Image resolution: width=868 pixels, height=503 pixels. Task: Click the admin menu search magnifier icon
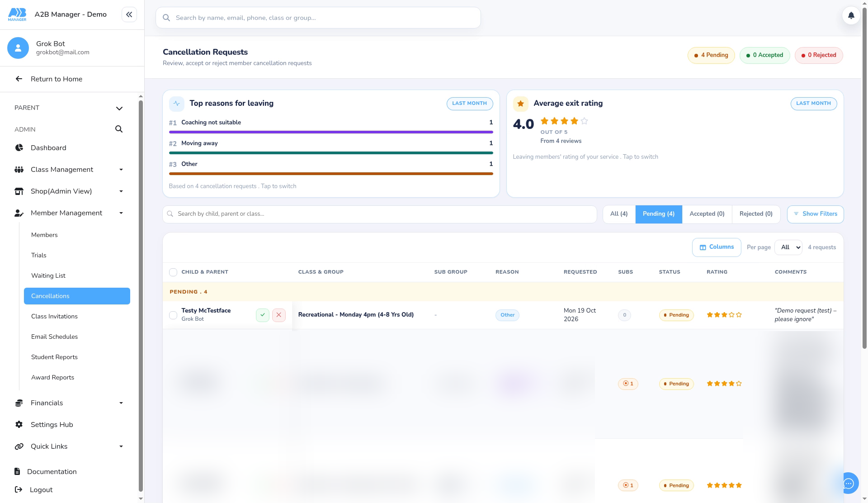point(119,129)
